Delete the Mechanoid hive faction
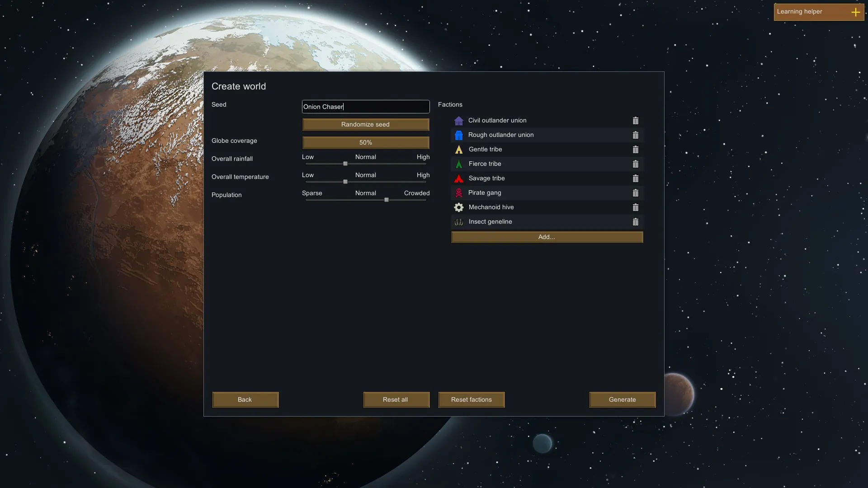The width and height of the screenshot is (868, 488). click(635, 207)
